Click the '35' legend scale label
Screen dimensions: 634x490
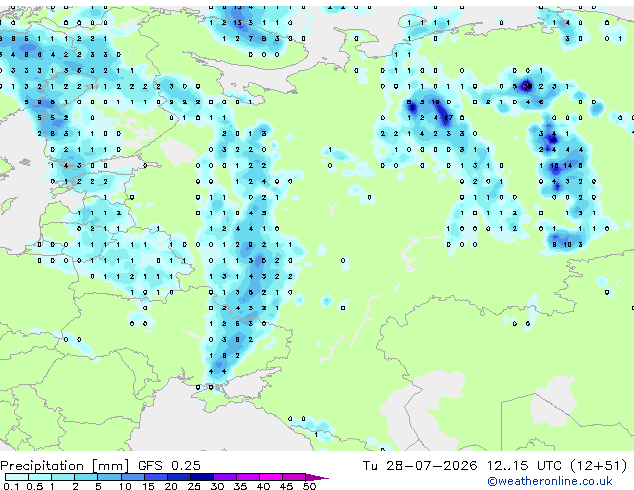(x=240, y=486)
